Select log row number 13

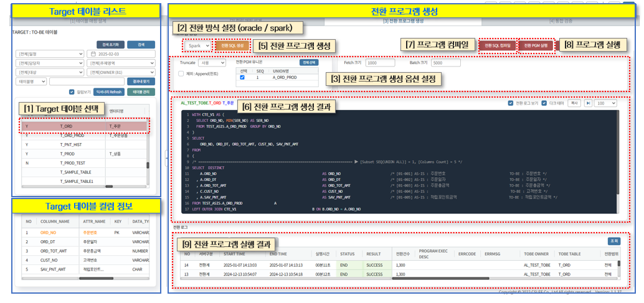click(399, 274)
